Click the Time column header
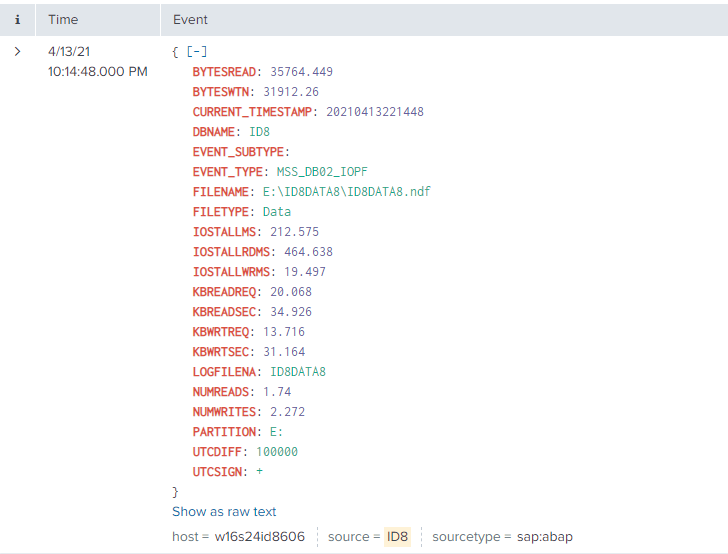Screen dimensions: 728x554 click(63, 19)
